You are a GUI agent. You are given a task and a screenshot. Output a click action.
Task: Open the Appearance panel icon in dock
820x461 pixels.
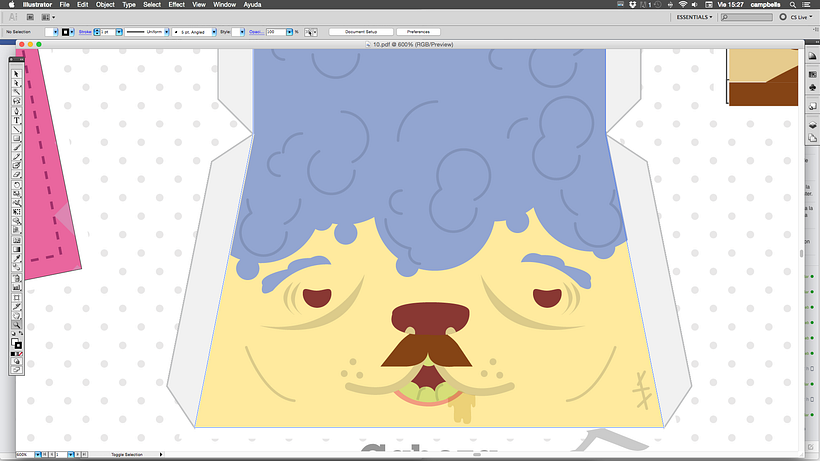click(x=812, y=106)
